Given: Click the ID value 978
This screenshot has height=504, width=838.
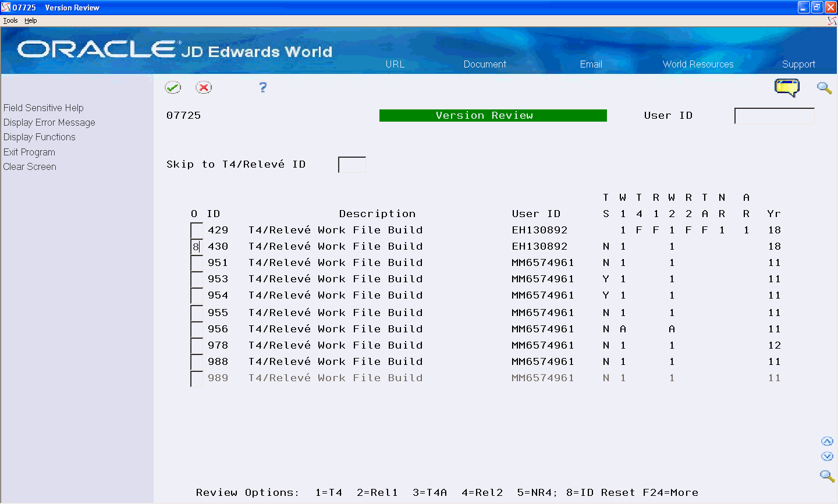Looking at the screenshot, I should pos(218,345).
